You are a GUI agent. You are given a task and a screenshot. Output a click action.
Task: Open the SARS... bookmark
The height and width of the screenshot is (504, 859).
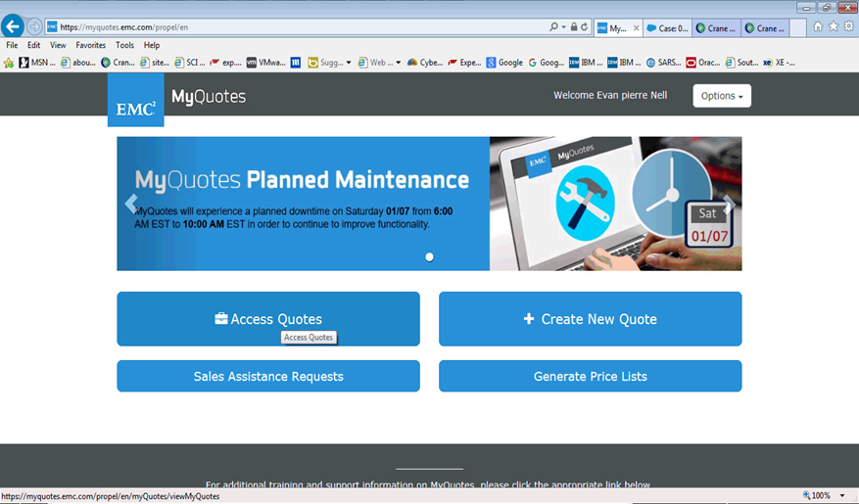663,63
